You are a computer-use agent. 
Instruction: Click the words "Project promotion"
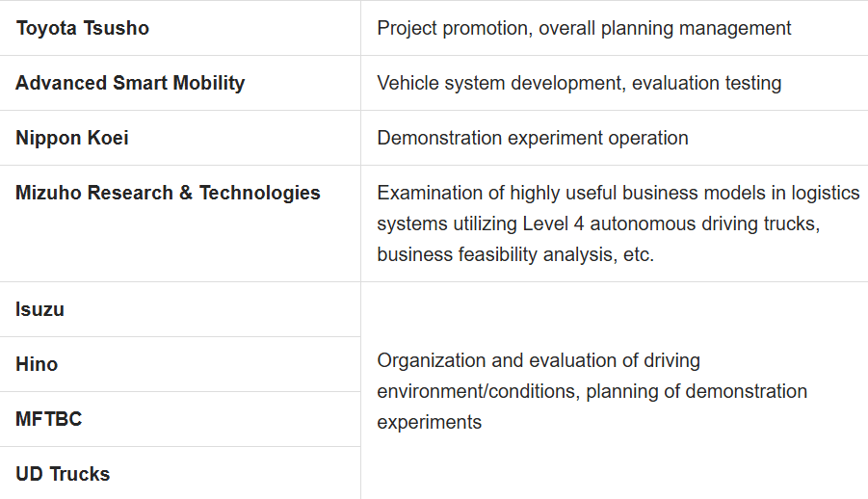point(452,28)
